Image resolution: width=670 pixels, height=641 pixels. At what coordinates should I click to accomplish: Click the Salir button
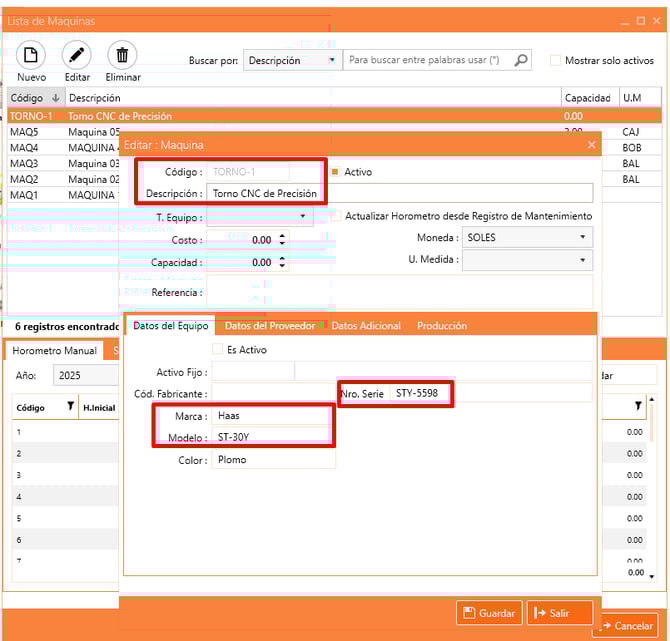pos(560,613)
